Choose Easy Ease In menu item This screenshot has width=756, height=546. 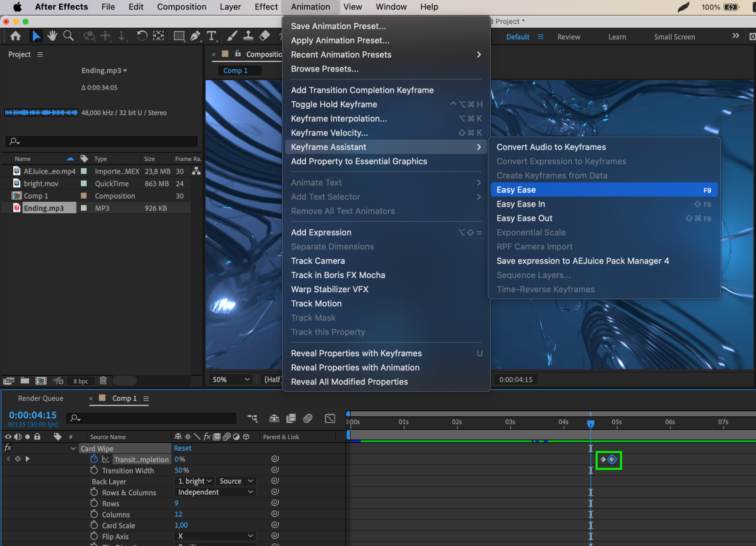(520, 204)
